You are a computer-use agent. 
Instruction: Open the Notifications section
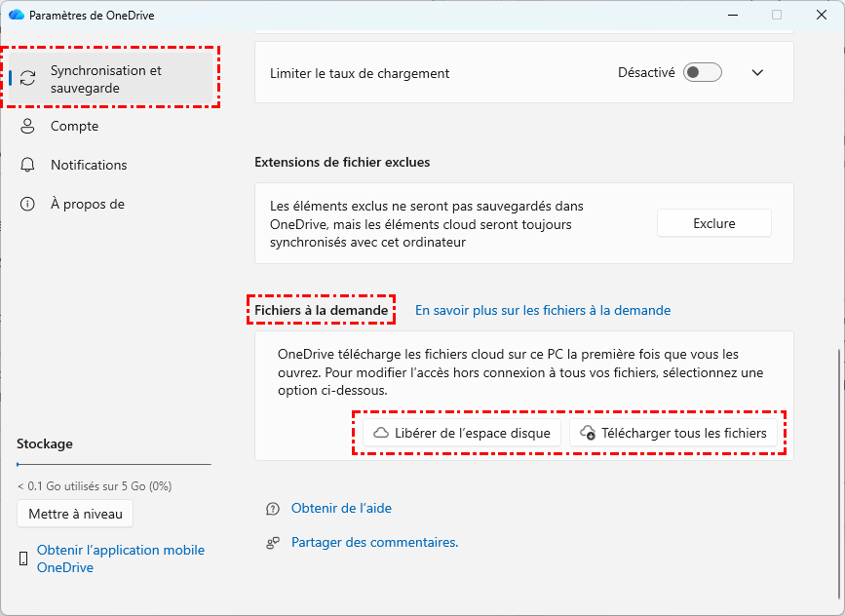click(111, 165)
